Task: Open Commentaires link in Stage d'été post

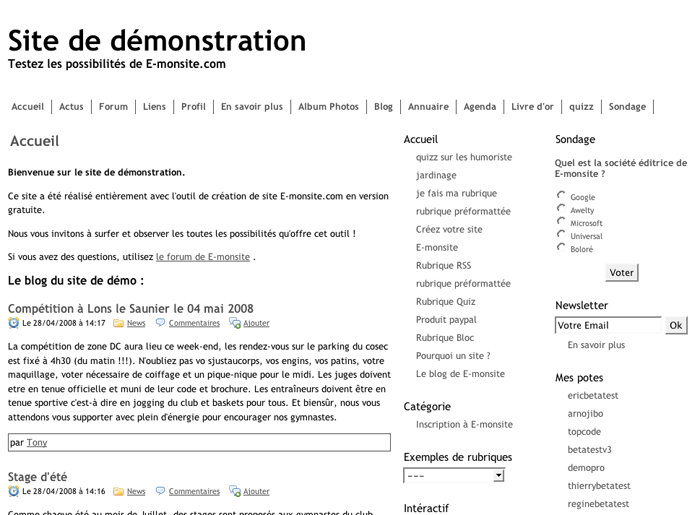Action: tap(194, 491)
